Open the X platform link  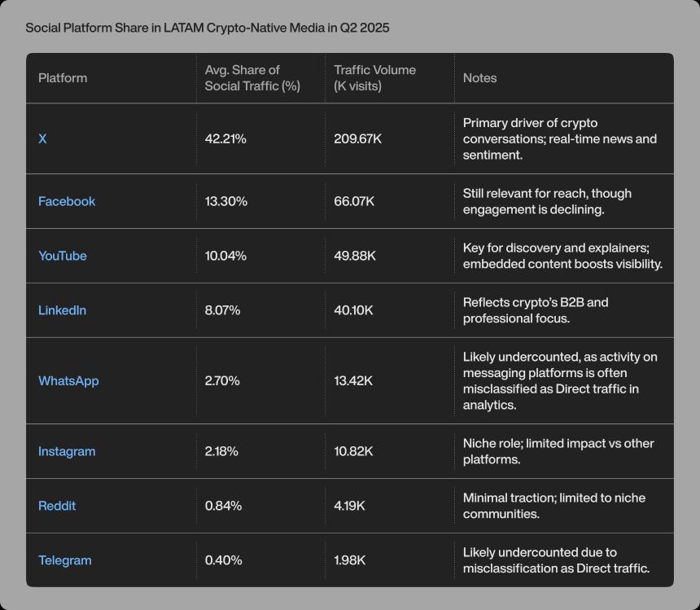(42, 139)
